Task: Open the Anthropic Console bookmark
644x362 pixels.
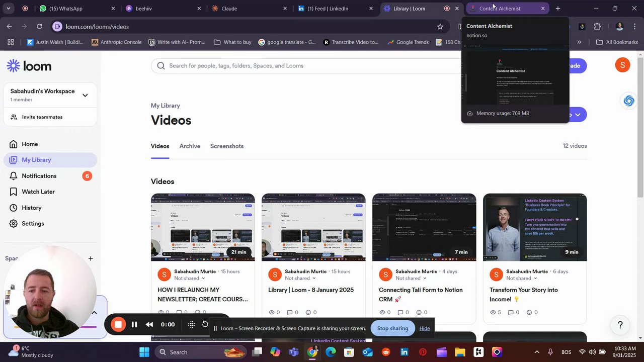Action: pos(116,42)
